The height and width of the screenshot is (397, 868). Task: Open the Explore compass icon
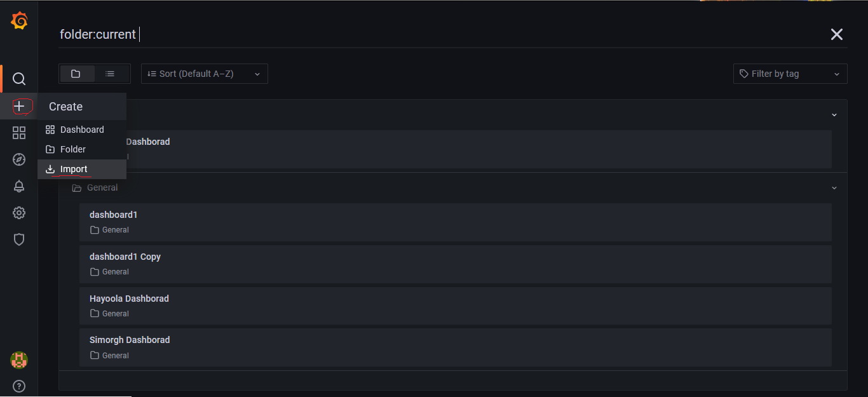[19, 159]
